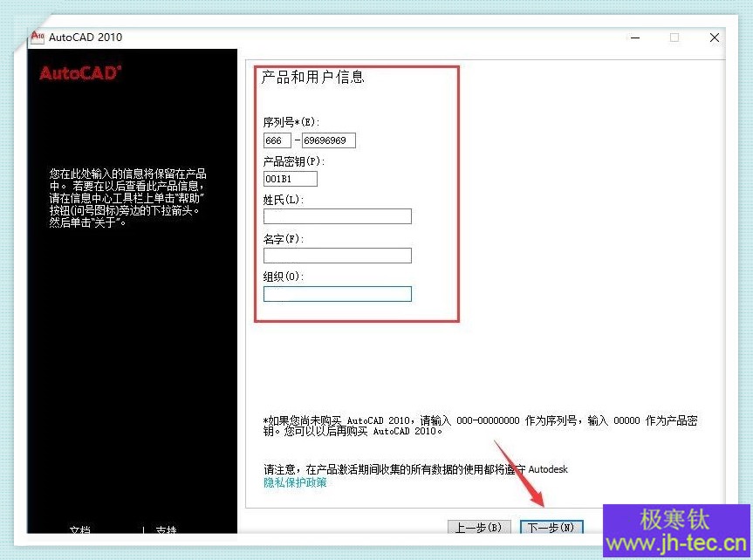753x560 pixels.
Task: Open the 文档 link in the black sidebar
Action: pos(79,529)
